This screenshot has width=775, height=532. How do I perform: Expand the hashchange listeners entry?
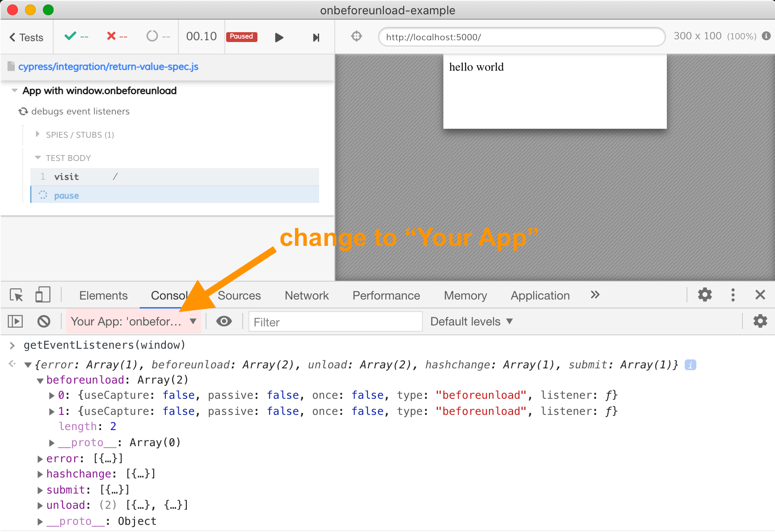point(40,474)
